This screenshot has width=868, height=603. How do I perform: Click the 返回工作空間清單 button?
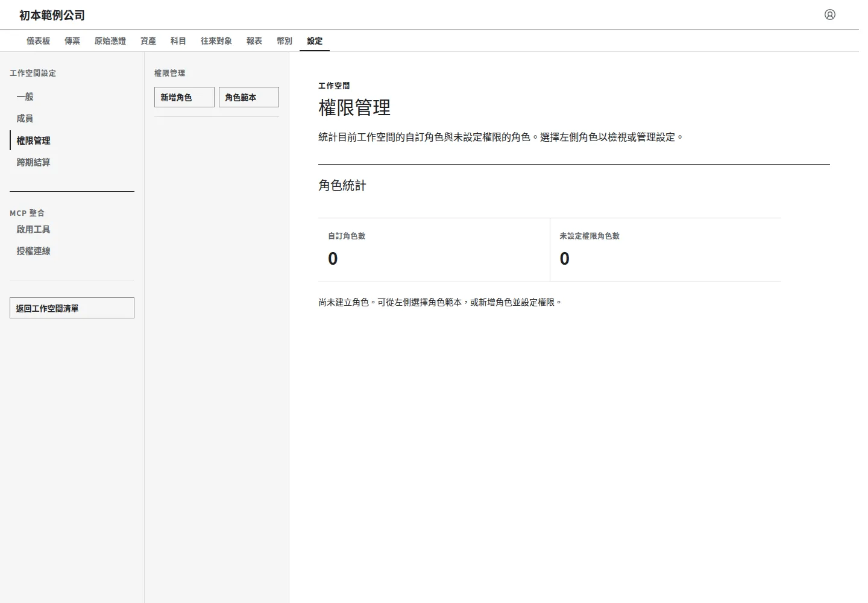coord(72,308)
